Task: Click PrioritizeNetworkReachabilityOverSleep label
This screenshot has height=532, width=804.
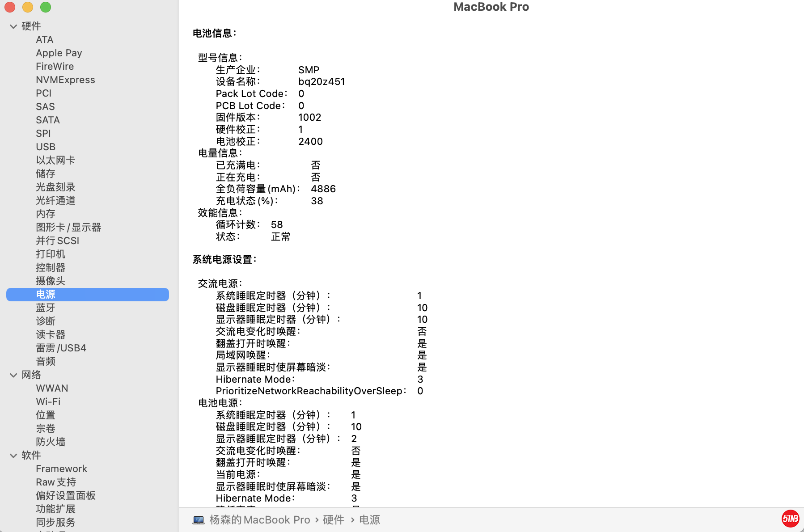Action: click(311, 391)
